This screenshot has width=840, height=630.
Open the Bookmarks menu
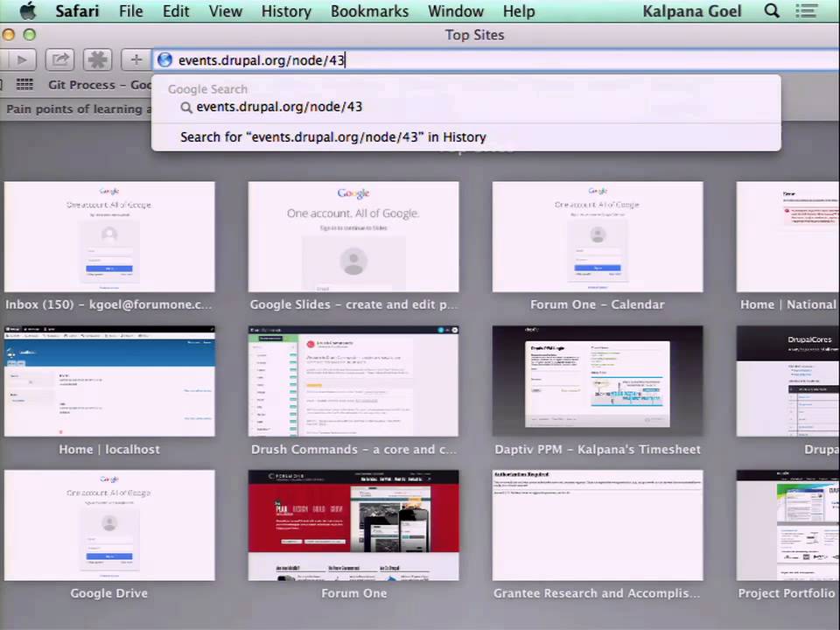[x=369, y=11]
